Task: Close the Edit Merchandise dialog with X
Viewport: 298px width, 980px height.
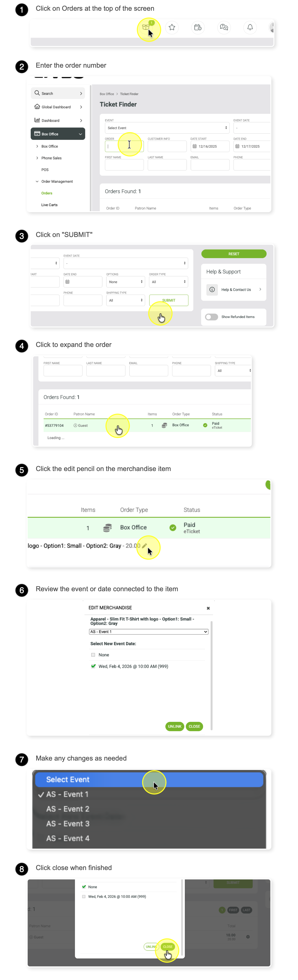Action: 208,608
